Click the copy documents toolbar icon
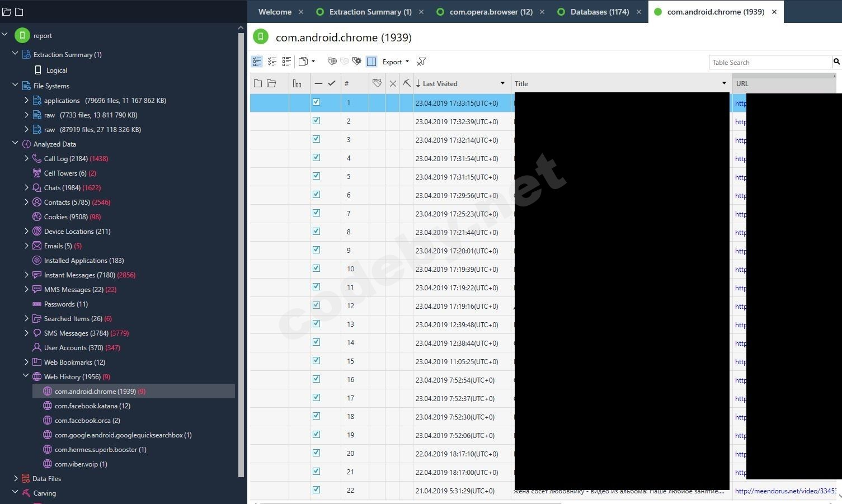842x504 pixels. (x=303, y=62)
